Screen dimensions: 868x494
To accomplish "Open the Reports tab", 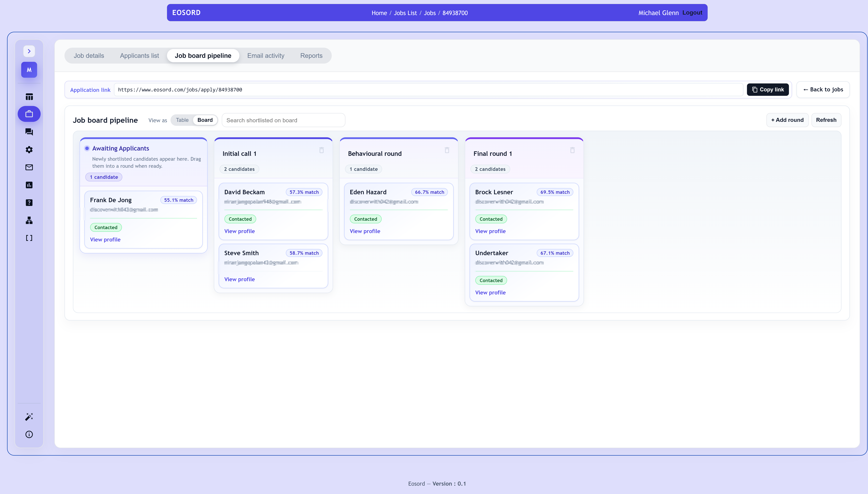I will (311, 56).
